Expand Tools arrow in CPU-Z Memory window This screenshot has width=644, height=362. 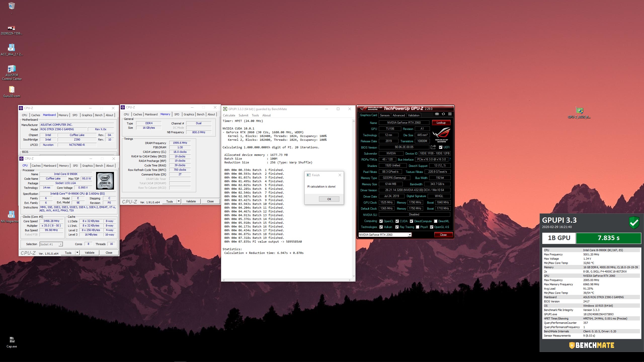(179, 201)
